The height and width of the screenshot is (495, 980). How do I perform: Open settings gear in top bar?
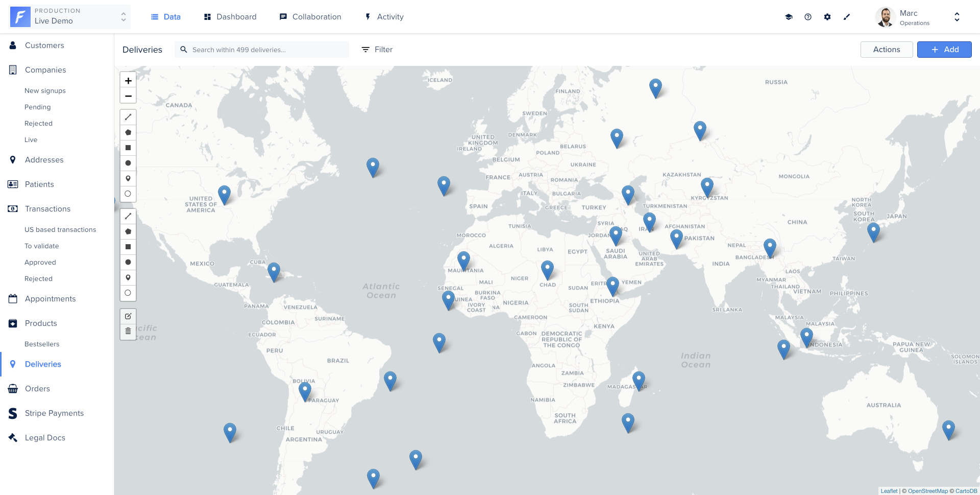click(x=827, y=17)
